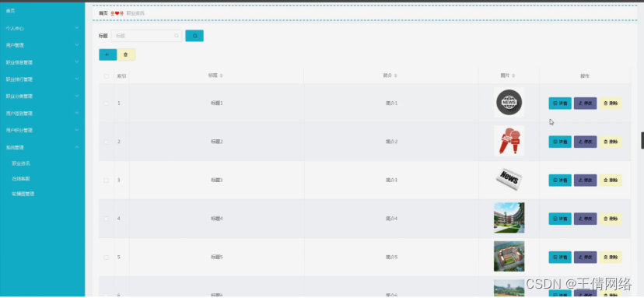Click 删除 for row 标题5

click(611, 258)
